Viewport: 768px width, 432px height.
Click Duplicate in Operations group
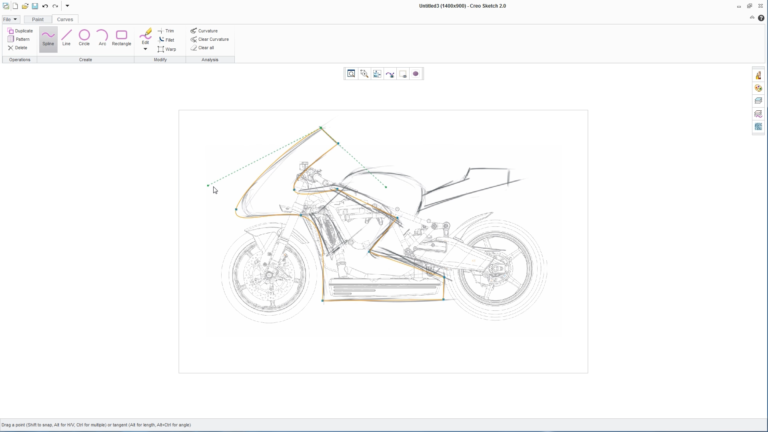(20, 31)
